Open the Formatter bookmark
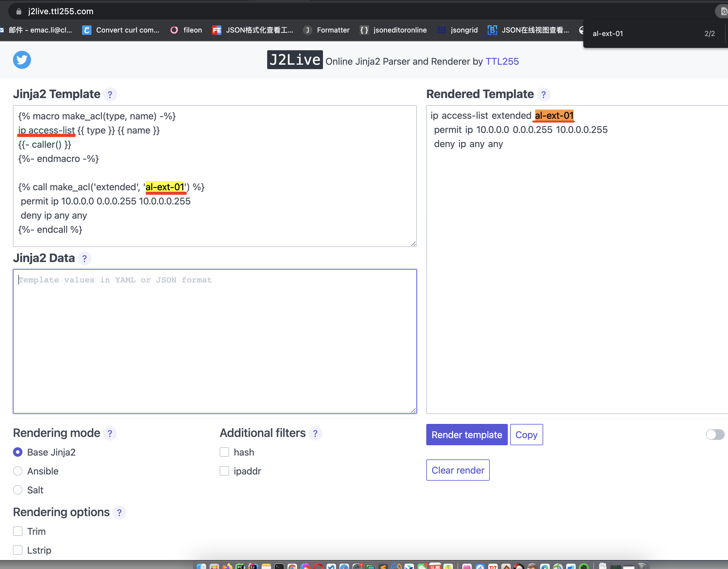728x569 pixels. 327,30
